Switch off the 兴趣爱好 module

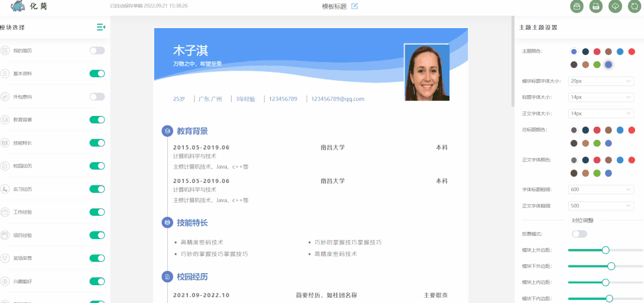pyautogui.click(x=97, y=281)
